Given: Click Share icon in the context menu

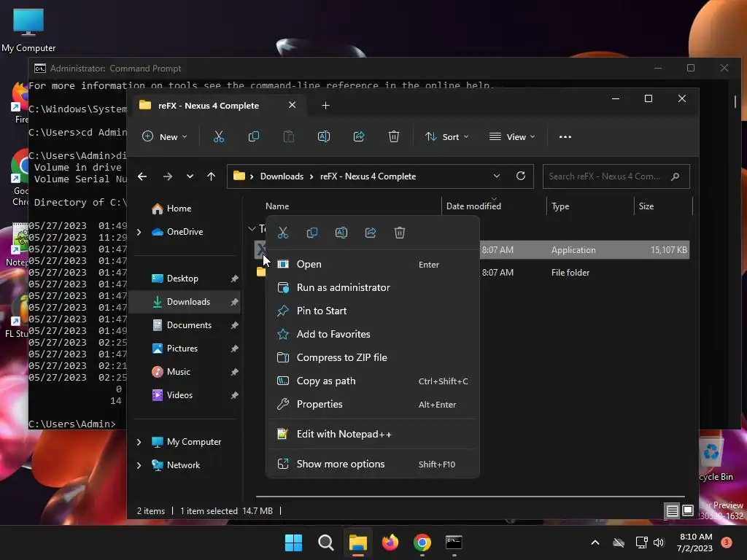Looking at the screenshot, I should point(370,233).
